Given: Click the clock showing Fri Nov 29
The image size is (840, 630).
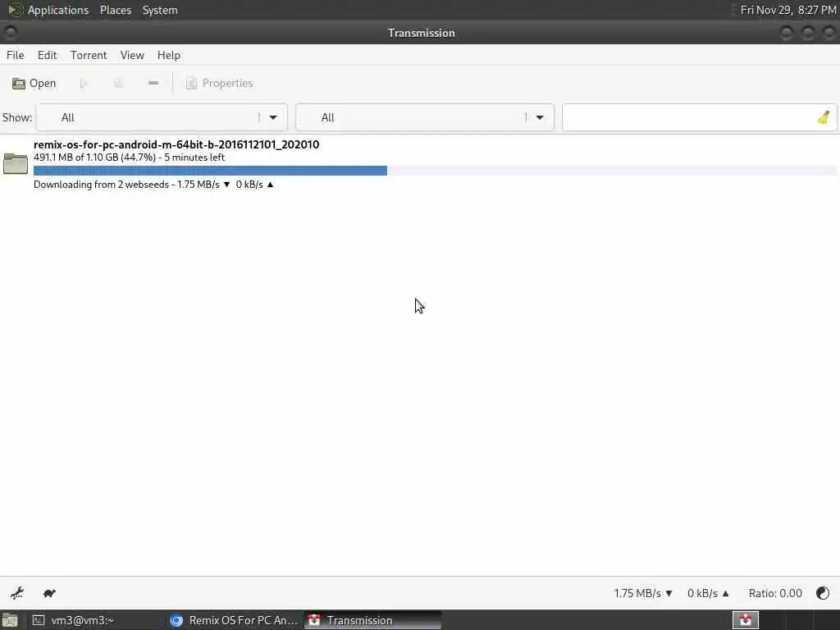Looking at the screenshot, I should pos(788,10).
